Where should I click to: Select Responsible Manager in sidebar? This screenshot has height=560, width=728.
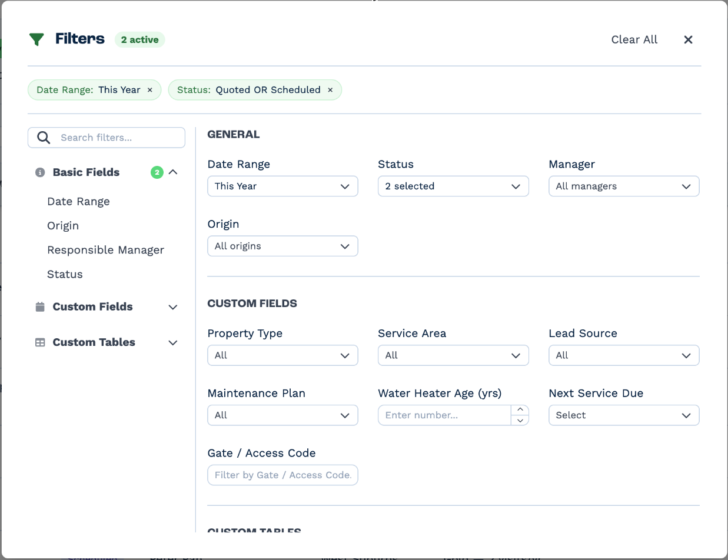point(105,250)
